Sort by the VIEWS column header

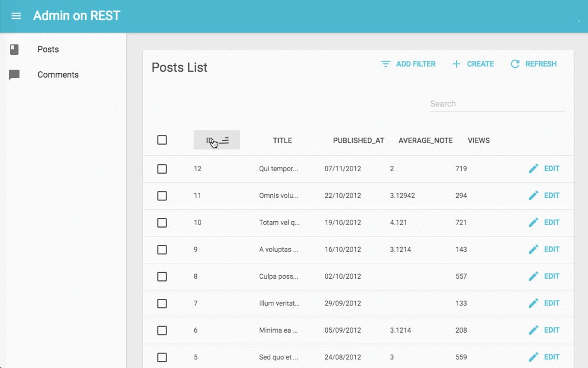point(478,140)
